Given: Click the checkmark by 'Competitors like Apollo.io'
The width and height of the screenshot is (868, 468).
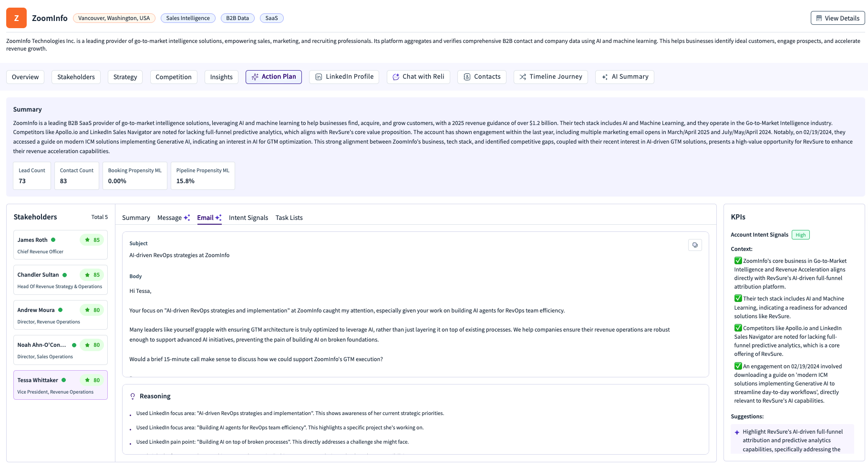Looking at the screenshot, I should pyautogui.click(x=738, y=328).
